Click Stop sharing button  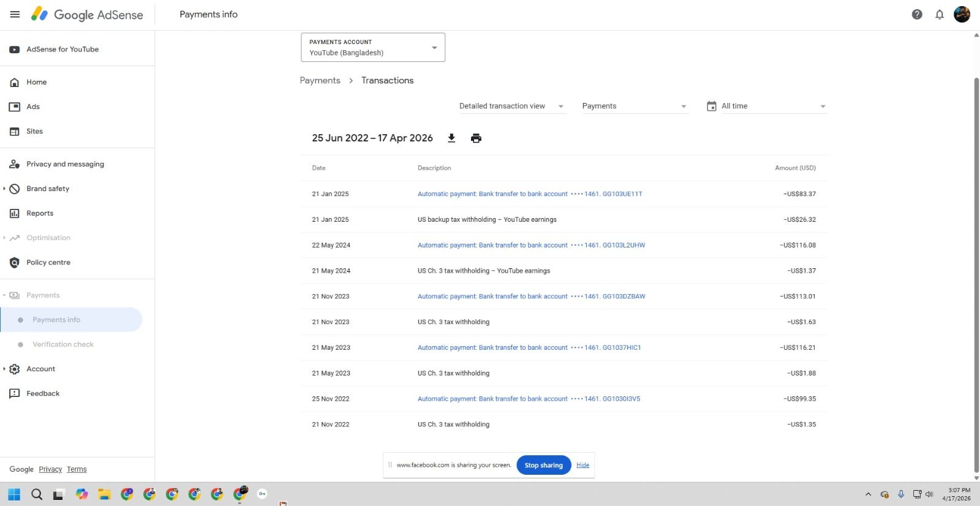point(544,465)
